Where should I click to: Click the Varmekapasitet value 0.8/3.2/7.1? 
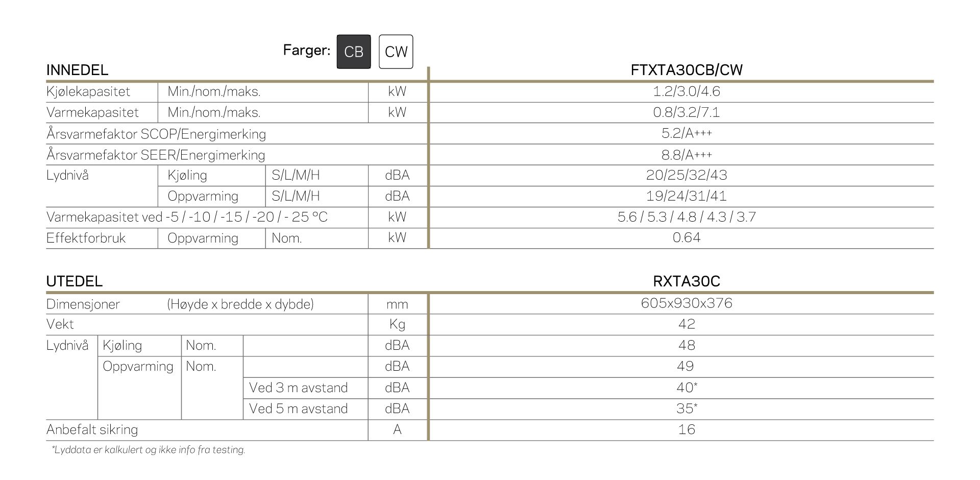[x=687, y=112]
